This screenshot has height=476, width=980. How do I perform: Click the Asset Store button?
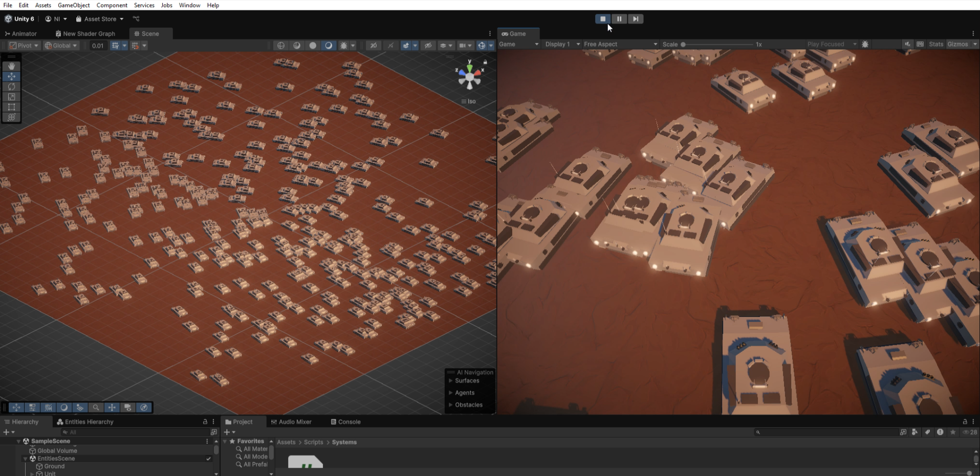click(x=100, y=19)
